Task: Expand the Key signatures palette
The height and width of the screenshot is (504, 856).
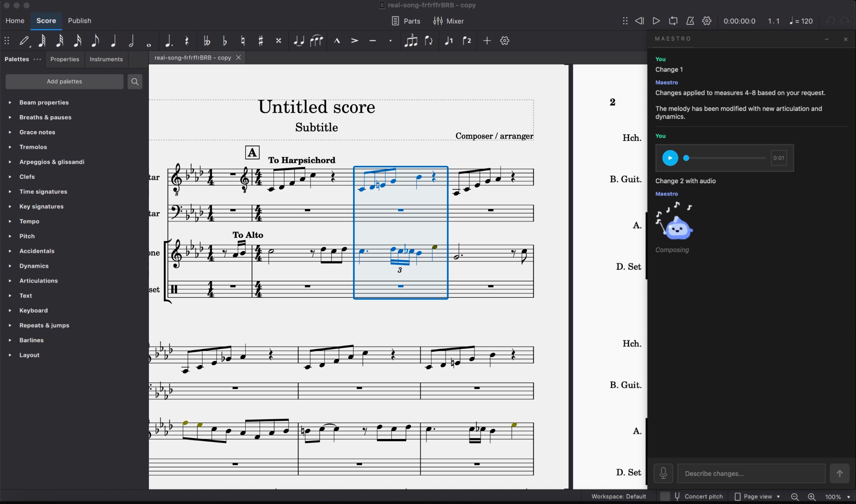Action: [x=41, y=206]
